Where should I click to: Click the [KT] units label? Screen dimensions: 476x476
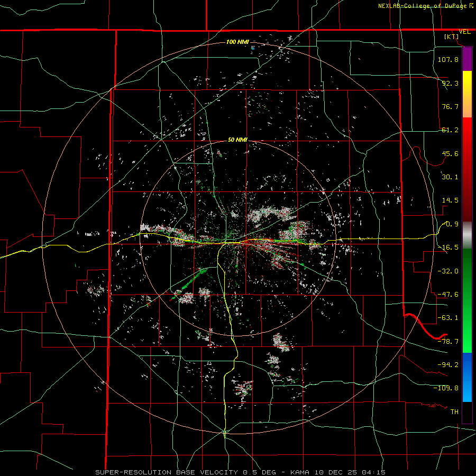452,36
